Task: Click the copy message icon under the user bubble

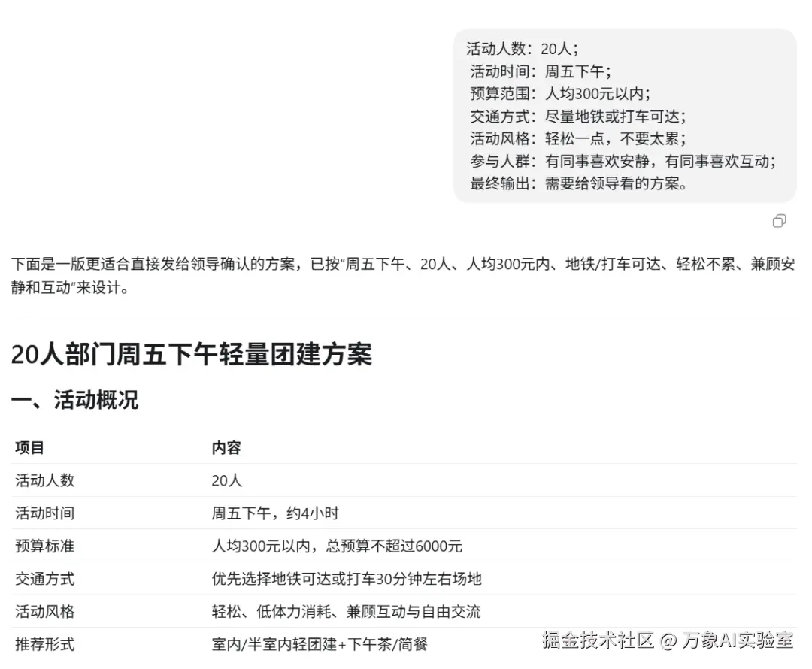Action: click(x=779, y=221)
